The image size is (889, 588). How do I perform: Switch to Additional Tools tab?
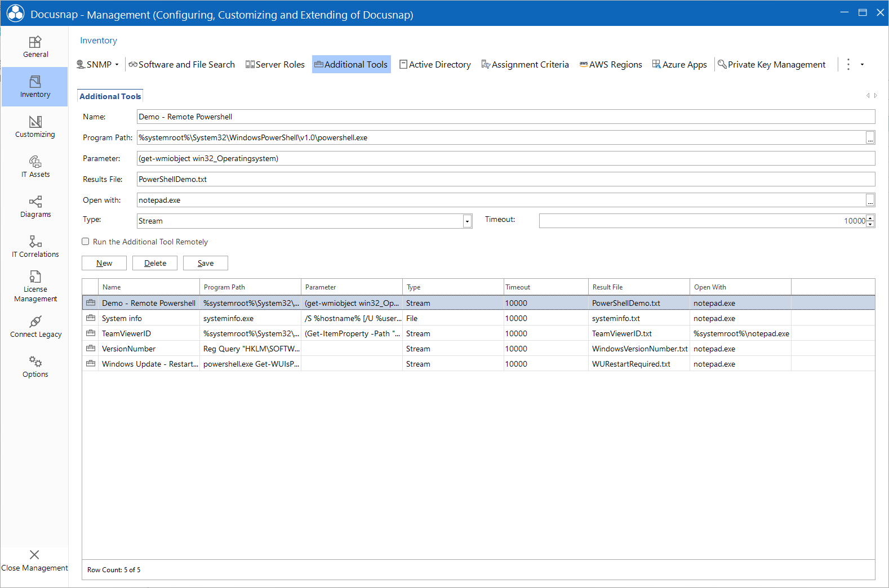click(110, 96)
